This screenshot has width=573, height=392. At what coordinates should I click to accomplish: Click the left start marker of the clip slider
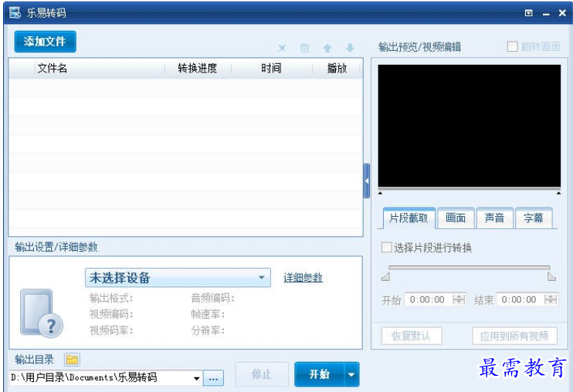385,277
